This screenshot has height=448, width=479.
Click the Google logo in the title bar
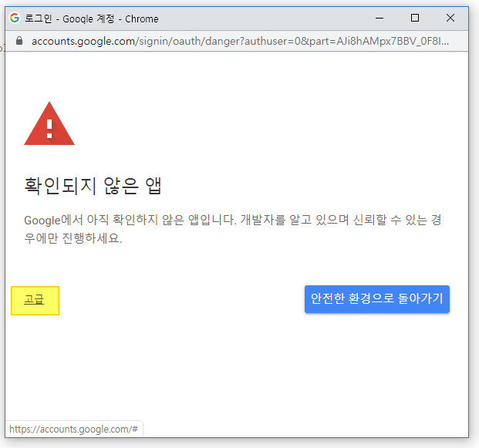click(x=15, y=18)
